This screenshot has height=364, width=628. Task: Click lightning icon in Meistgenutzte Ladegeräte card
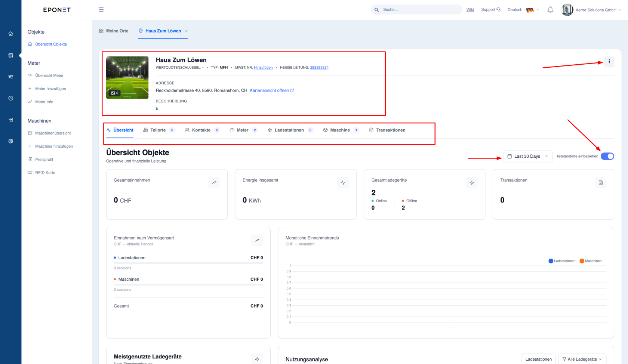pyautogui.click(x=257, y=359)
